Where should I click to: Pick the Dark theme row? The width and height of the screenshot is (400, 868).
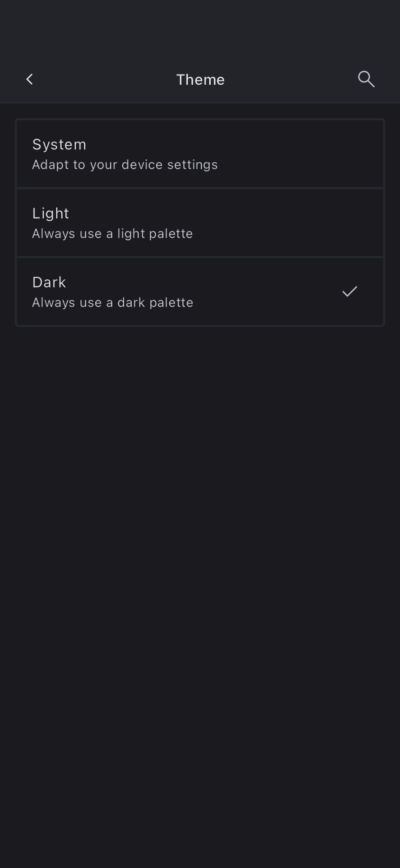pyautogui.click(x=200, y=292)
